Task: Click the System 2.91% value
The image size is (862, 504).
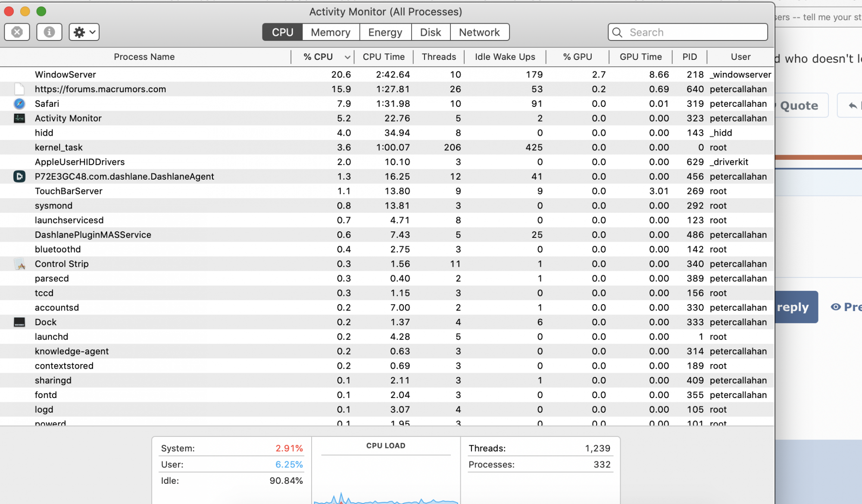Action: pos(289,448)
